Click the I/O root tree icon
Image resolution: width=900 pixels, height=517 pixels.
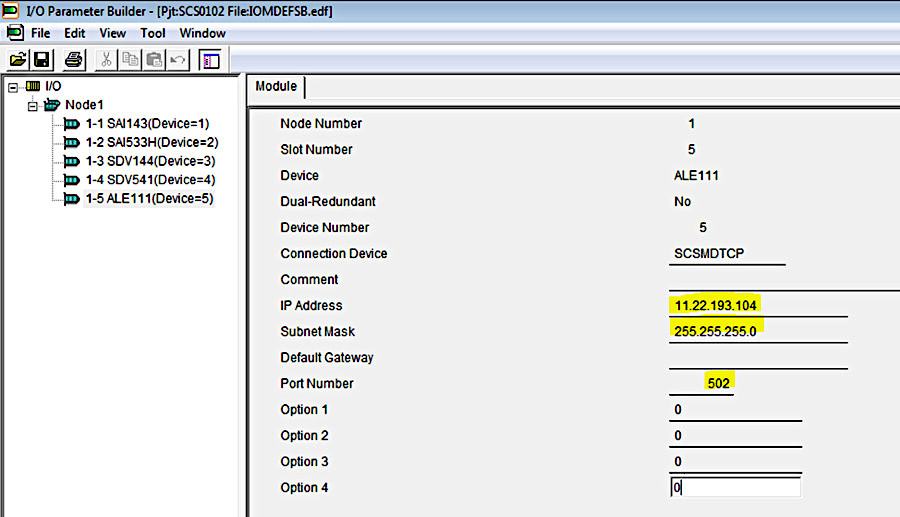pyautogui.click(x=33, y=86)
